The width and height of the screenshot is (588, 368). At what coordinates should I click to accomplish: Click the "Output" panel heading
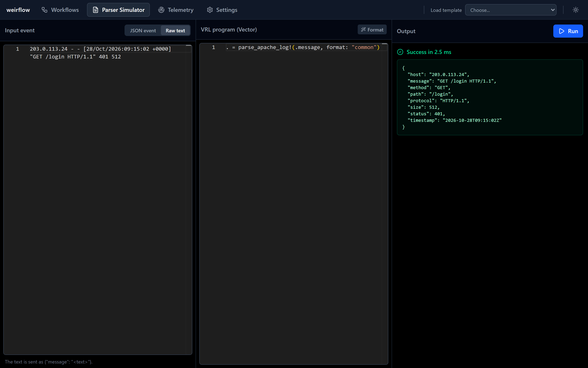(406, 31)
